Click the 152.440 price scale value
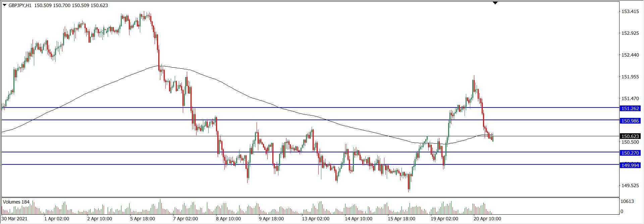Image resolution: width=644 pixels, height=224 pixels. (x=630, y=55)
